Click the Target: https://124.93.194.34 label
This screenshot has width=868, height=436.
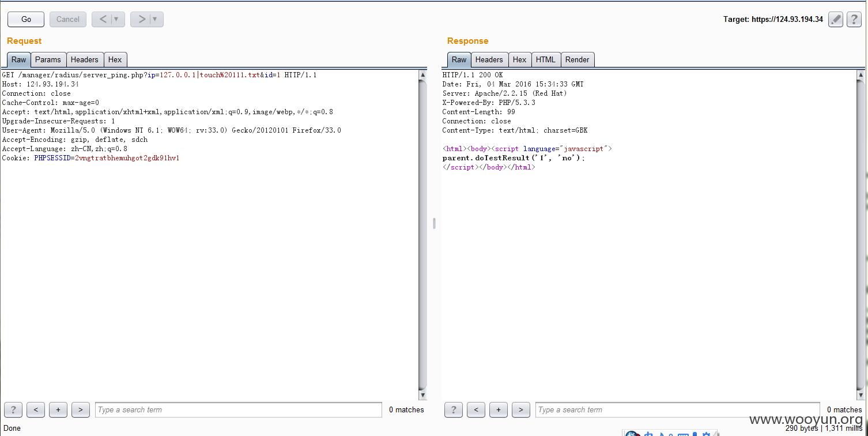773,19
